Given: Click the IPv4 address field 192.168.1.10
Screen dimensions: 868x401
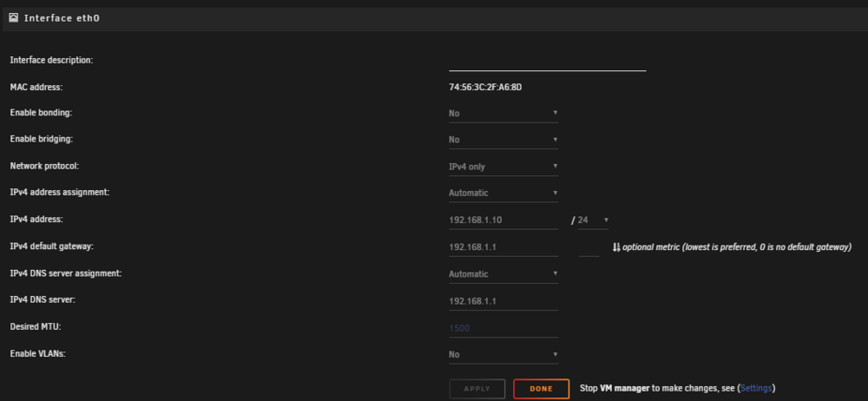Looking at the screenshot, I should tap(503, 220).
